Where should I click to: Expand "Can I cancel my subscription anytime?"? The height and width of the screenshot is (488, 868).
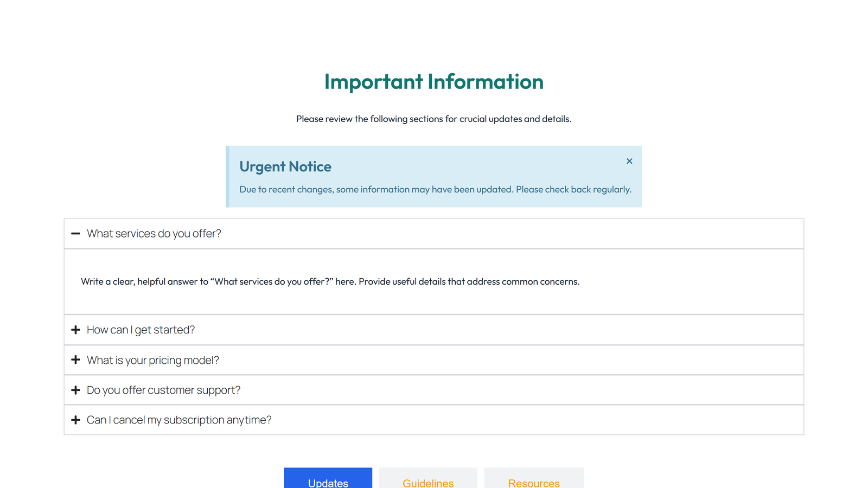click(179, 420)
